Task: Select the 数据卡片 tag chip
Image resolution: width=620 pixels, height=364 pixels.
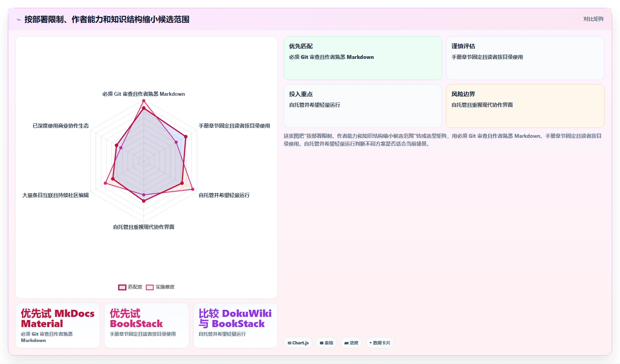Action: (380, 343)
